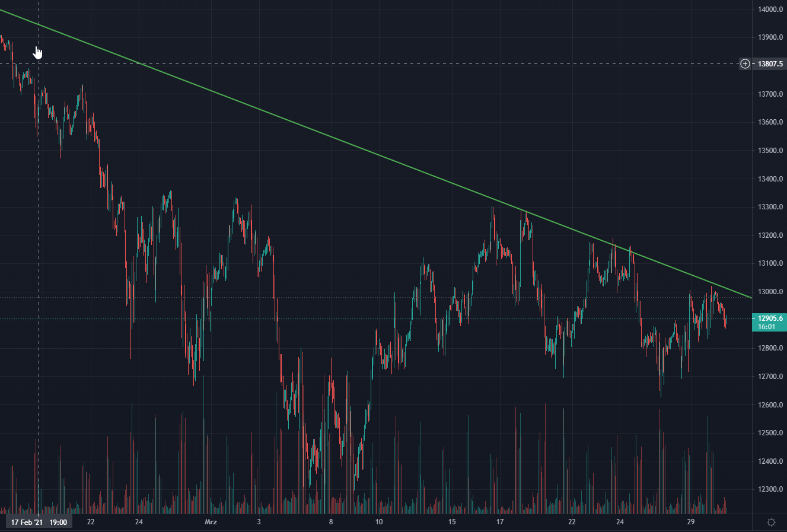
Task: Click the 13500.0 price scale label
Action: (x=770, y=151)
